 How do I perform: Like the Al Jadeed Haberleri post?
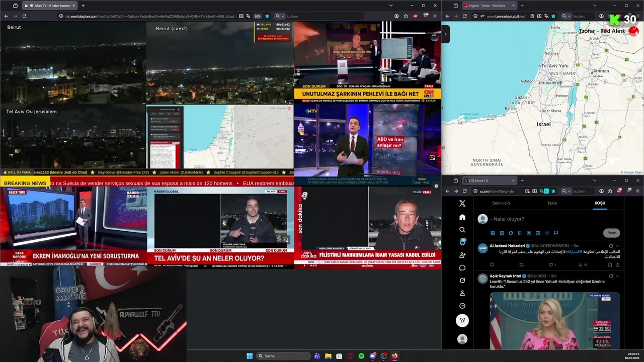pyautogui.click(x=552, y=264)
